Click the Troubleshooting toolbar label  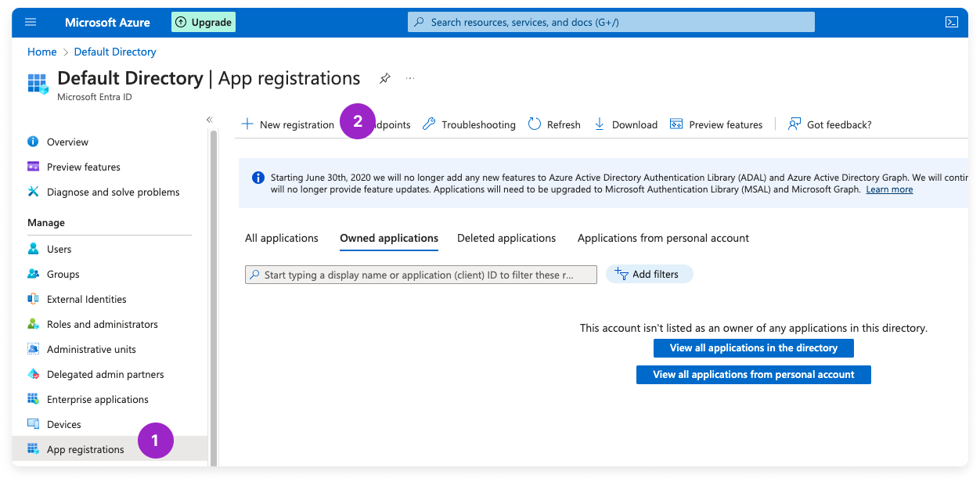pos(478,124)
